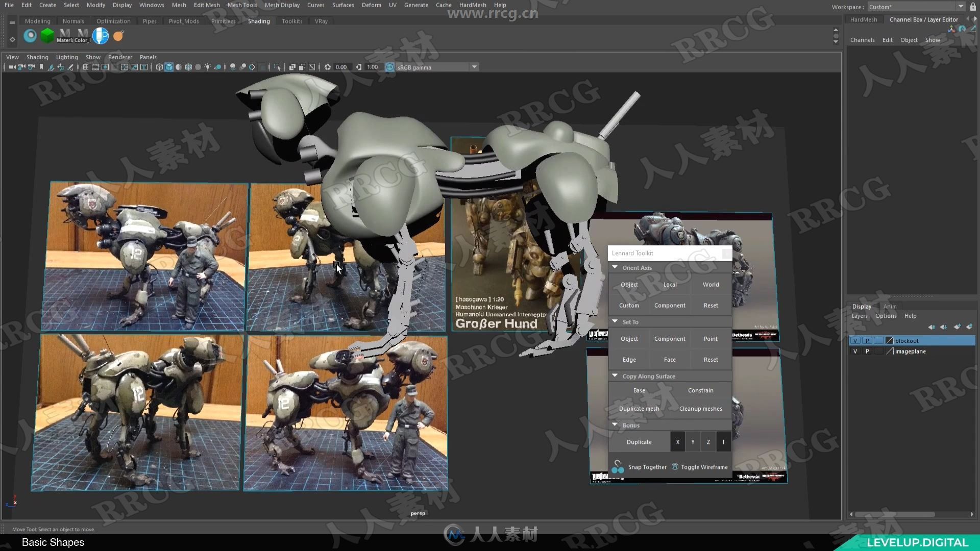Switch to the Modeling shelf tab
980x551 pixels.
pos(38,21)
